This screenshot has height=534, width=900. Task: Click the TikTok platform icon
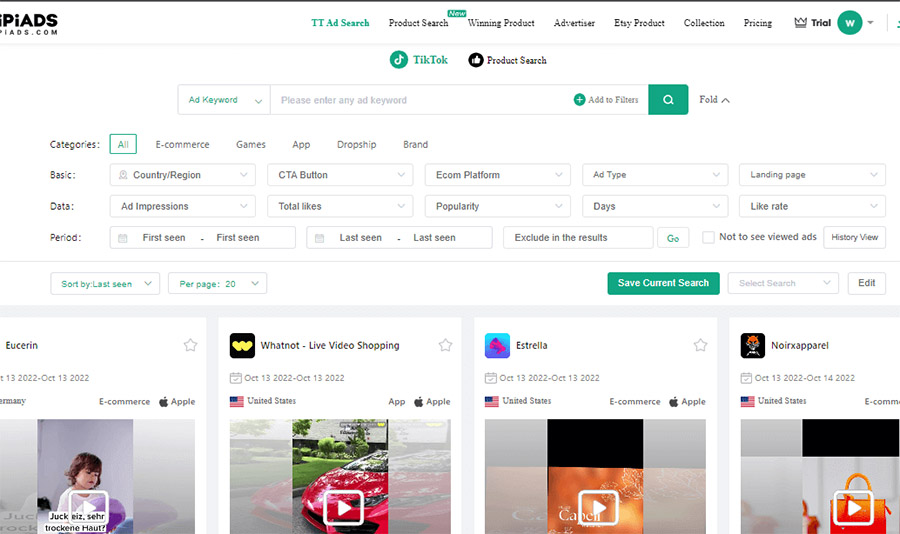tap(399, 60)
